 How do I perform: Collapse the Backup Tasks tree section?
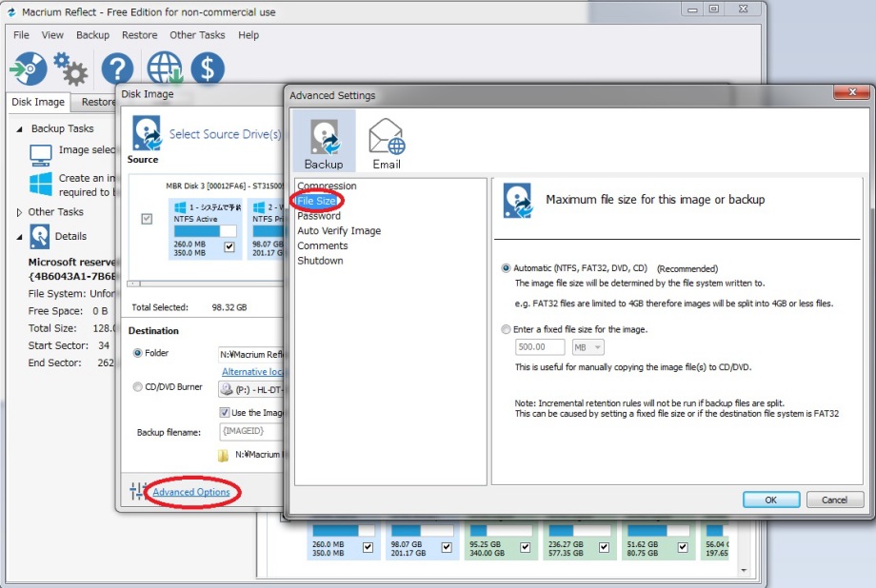coord(19,128)
